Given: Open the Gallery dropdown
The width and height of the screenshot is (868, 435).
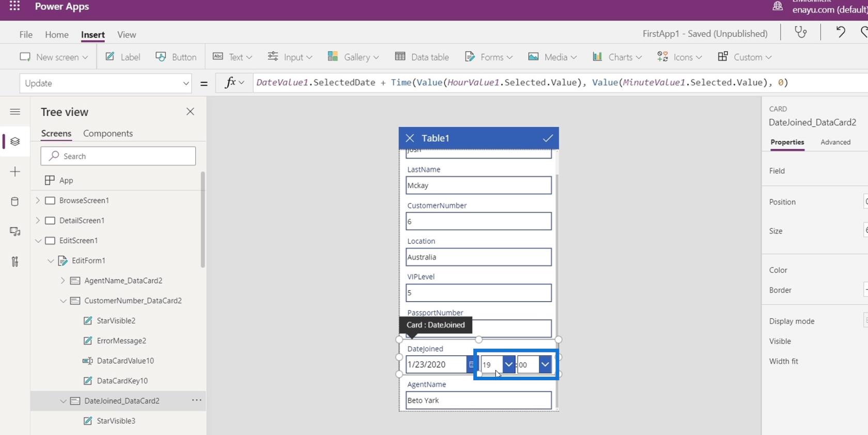Looking at the screenshot, I should tap(353, 57).
